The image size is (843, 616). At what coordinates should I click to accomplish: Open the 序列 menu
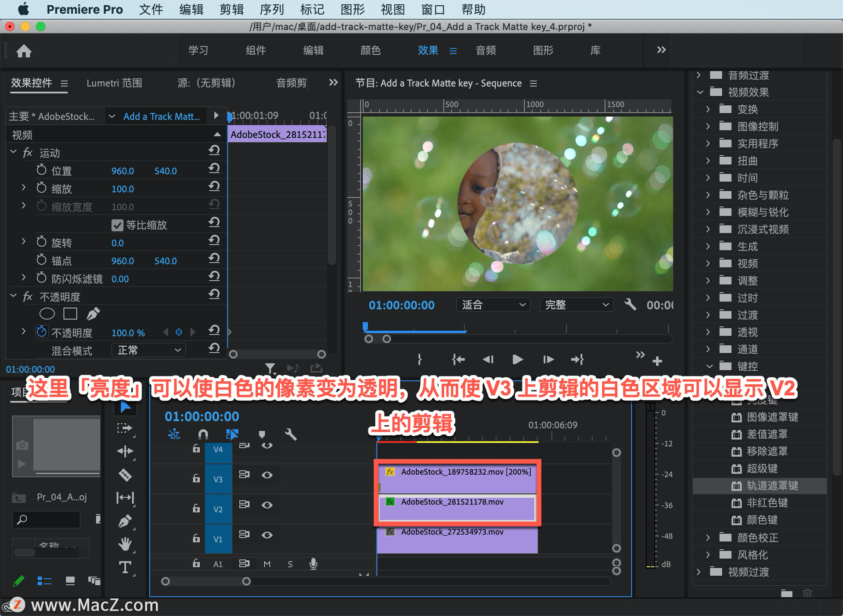click(x=272, y=9)
